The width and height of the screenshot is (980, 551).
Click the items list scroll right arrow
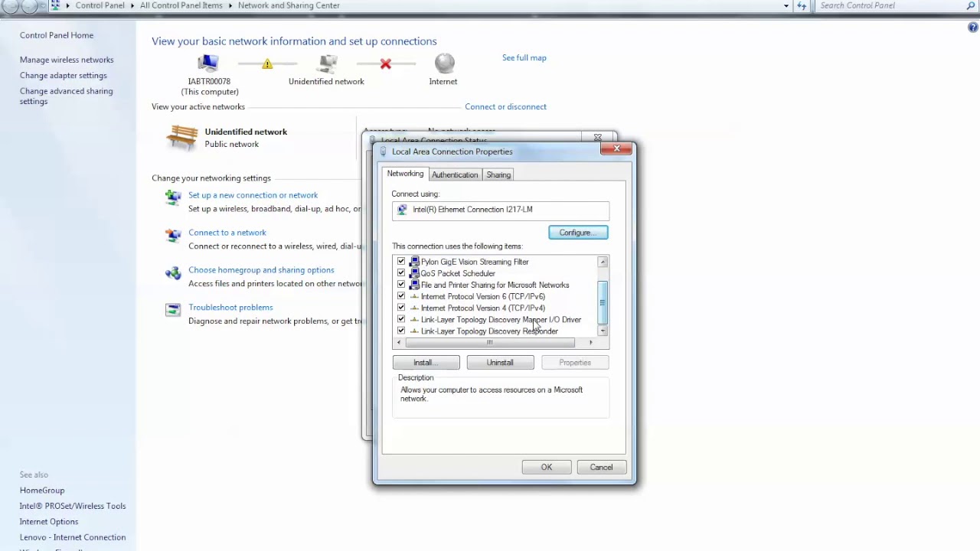[590, 343]
